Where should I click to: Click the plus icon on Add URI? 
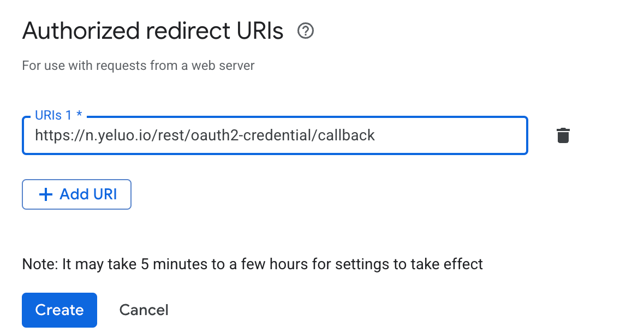(46, 194)
